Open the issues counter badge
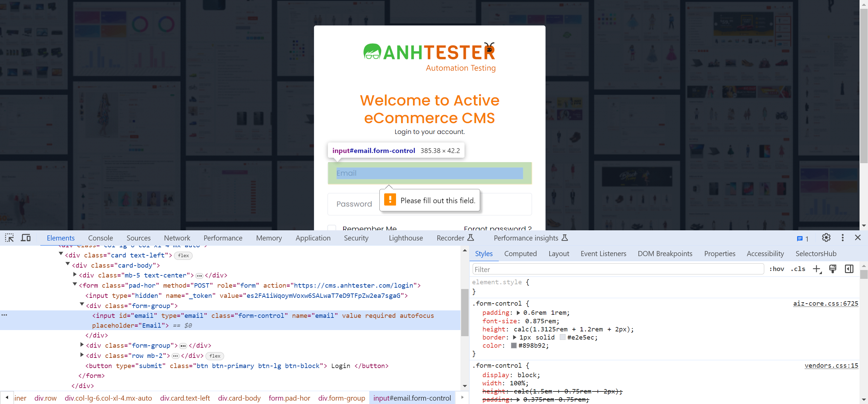The width and height of the screenshot is (868, 404). 803,238
